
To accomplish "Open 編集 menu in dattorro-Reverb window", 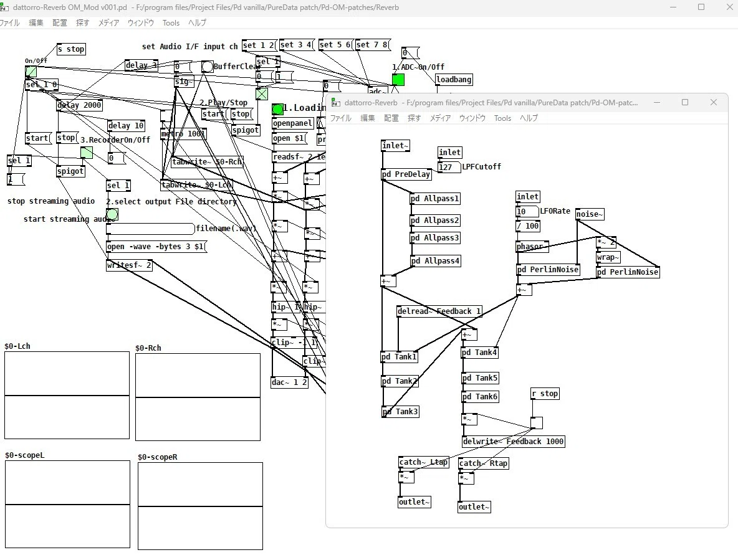I will (x=368, y=118).
